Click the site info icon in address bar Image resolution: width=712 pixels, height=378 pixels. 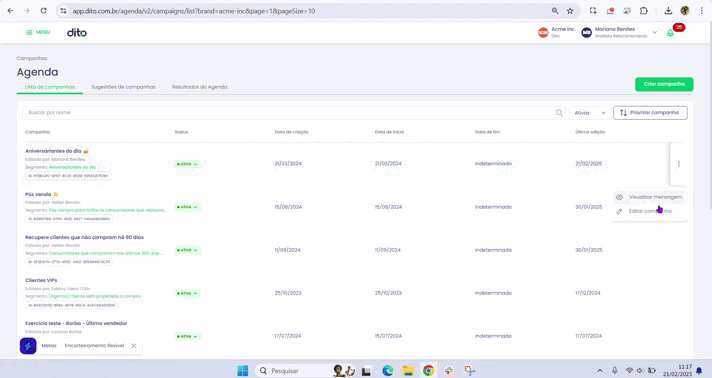(64, 10)
